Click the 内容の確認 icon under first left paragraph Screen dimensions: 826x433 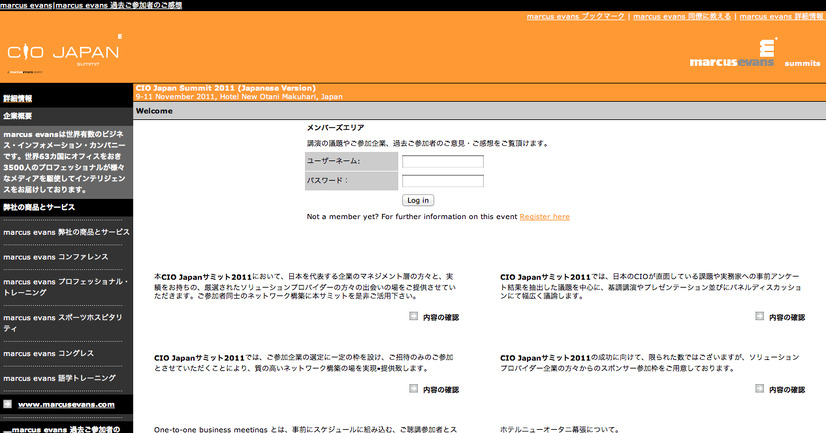click(414, 316)
